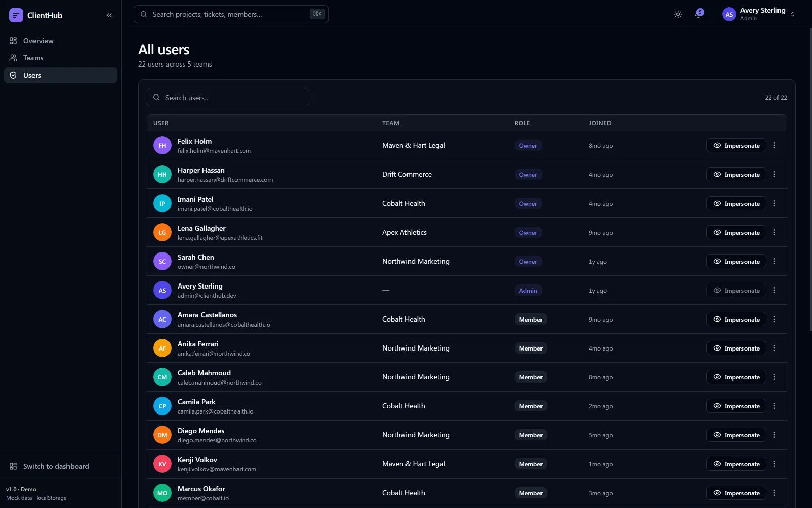Impersonate Imani Patel
812x508 pixels.
736,203
